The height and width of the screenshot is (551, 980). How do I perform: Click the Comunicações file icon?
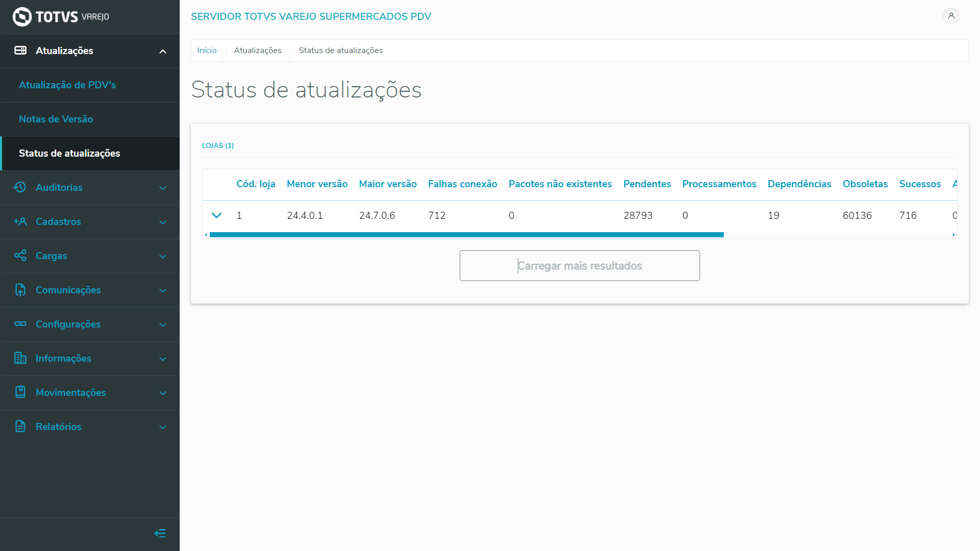click(x=20, y=290)
